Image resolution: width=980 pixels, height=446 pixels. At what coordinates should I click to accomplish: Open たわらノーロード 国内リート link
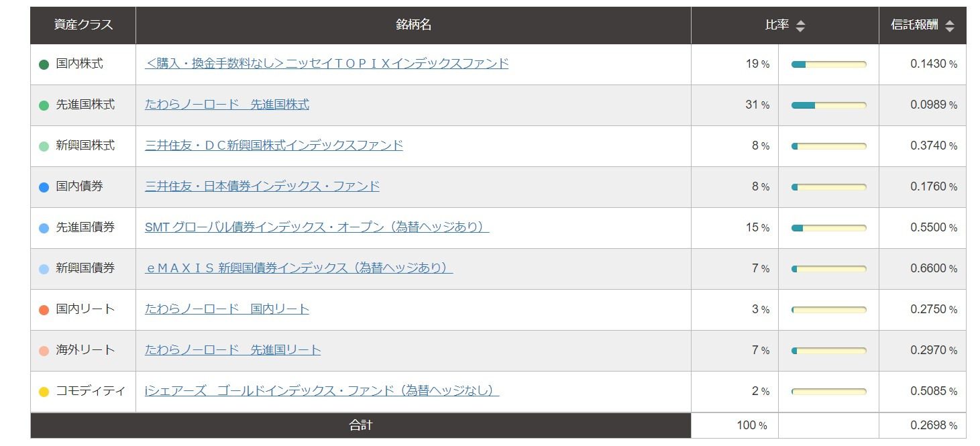point(227,309)
